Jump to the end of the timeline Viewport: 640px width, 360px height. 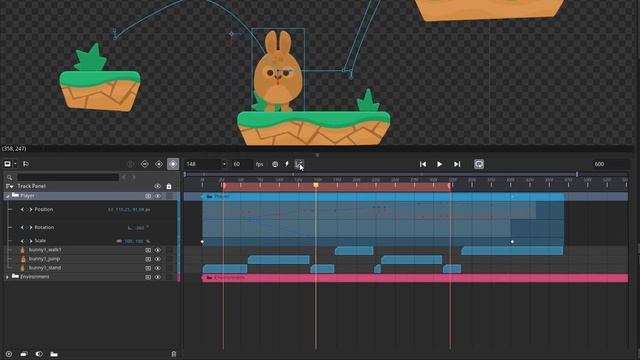point(457,164)
